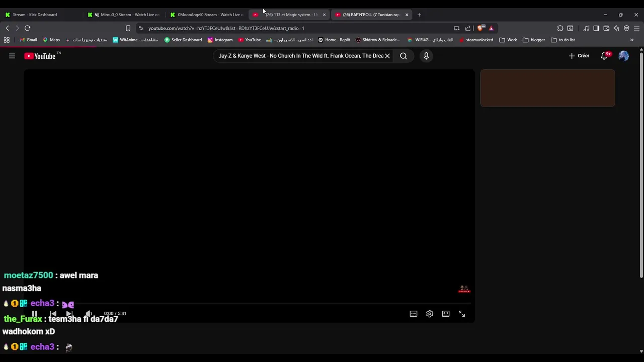Expand the to do list bookmarks folder
The height and width of the screenshot is (362, 644).
pos(563,40)
